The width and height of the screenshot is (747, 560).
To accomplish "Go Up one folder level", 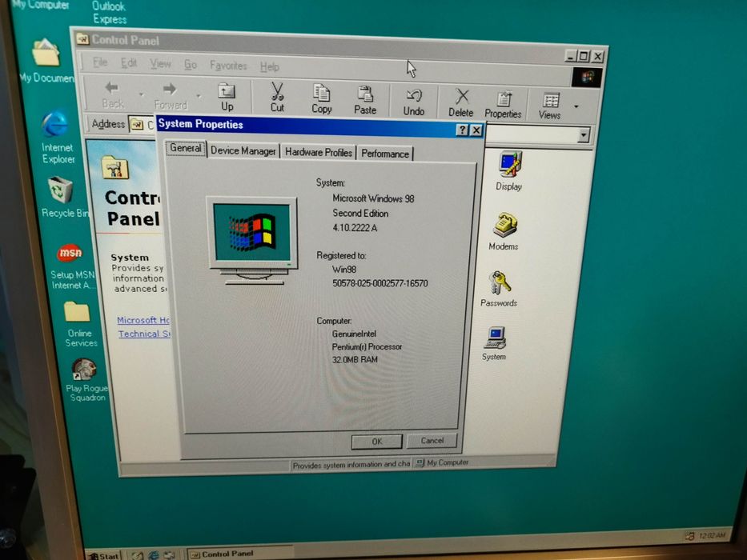I will 227,97.
